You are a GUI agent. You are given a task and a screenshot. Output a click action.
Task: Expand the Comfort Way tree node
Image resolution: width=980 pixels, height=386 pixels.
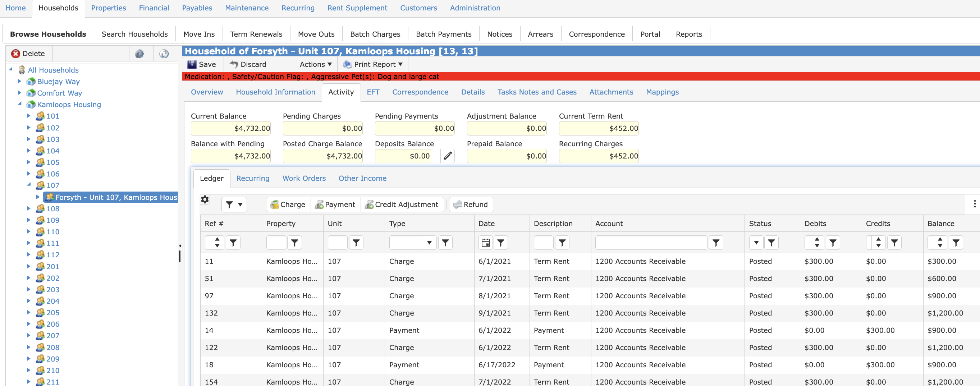click(19, 93)
